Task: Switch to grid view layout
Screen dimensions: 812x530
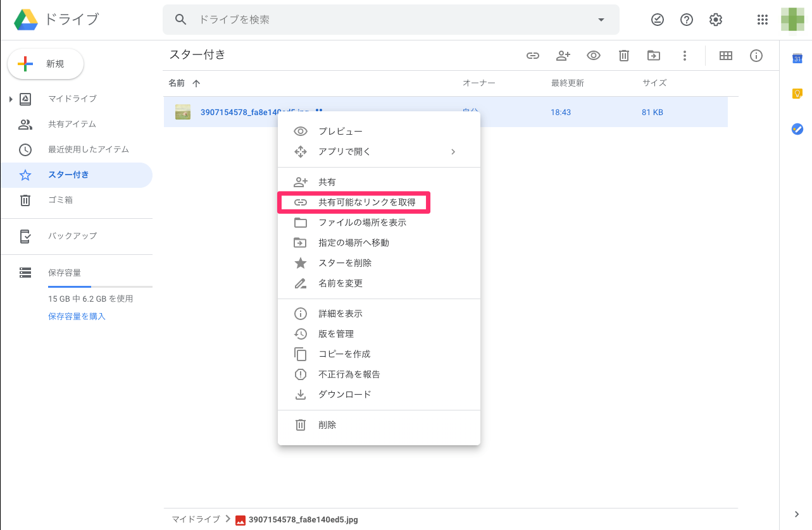Action: [726, 56]
